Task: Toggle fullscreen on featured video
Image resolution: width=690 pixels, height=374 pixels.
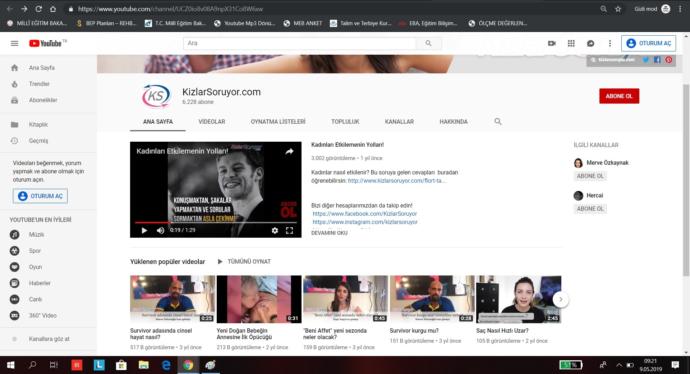Action: [x=290, y=230]
